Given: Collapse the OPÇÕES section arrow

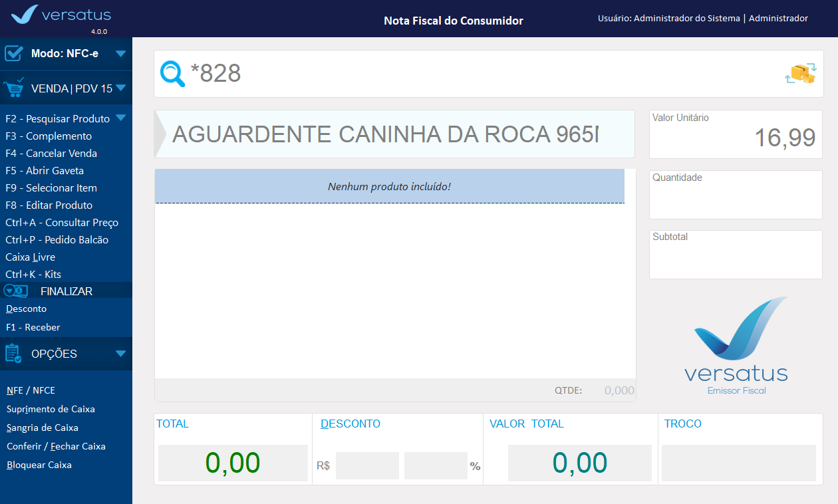Looking at the screenshot, I should pyautogui.click(x=120, y=354).
